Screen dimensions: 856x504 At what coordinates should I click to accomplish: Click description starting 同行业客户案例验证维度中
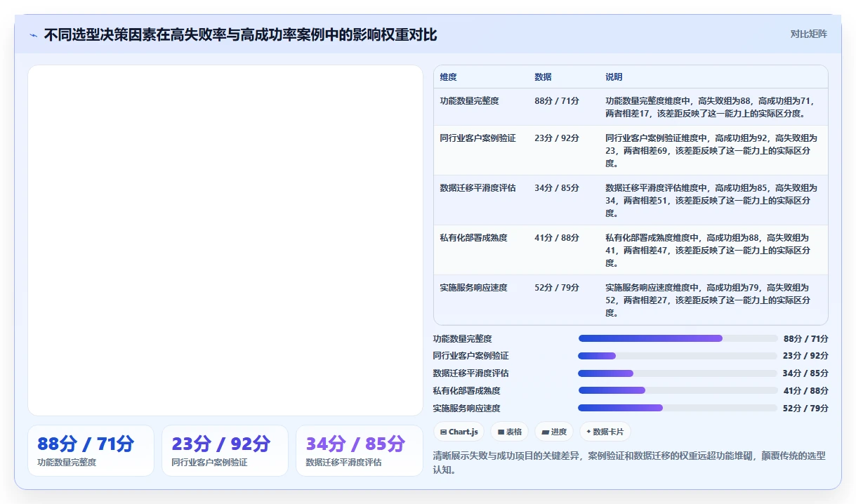[711, 151]
